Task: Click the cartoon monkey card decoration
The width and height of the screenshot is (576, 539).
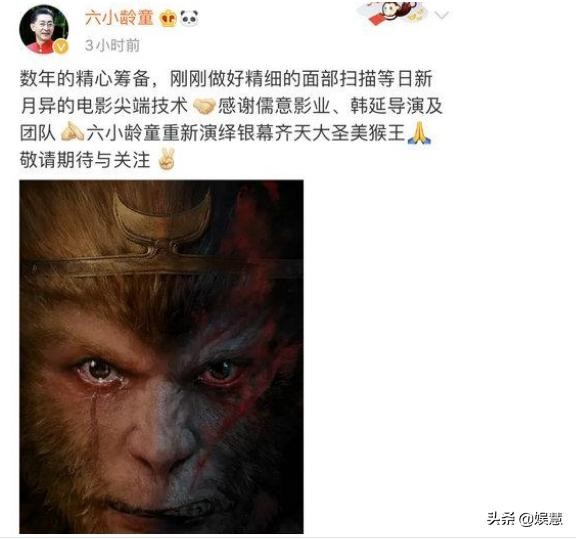Action: coord(393,13)
